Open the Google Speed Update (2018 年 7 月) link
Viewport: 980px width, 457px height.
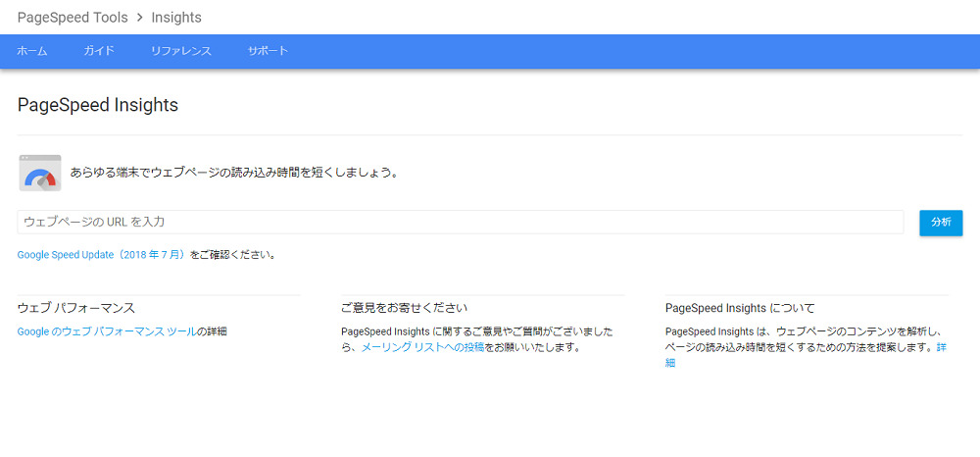point(103,255)
